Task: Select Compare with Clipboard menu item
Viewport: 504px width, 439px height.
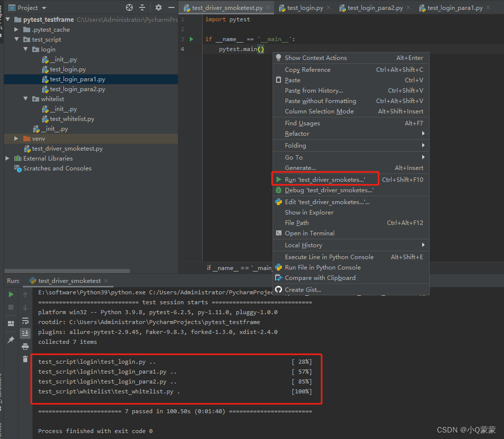Action: (x=351, y=278)
